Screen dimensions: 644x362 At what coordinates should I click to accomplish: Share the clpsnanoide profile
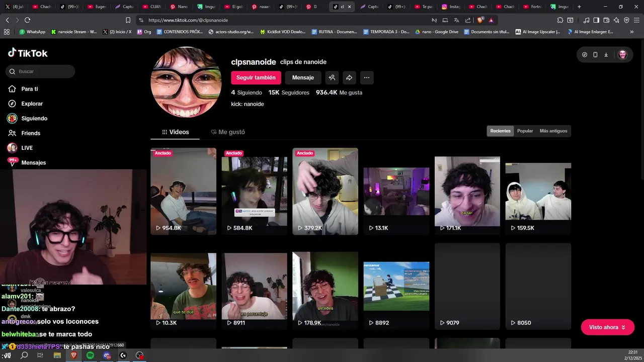click(x=349, y=77)
